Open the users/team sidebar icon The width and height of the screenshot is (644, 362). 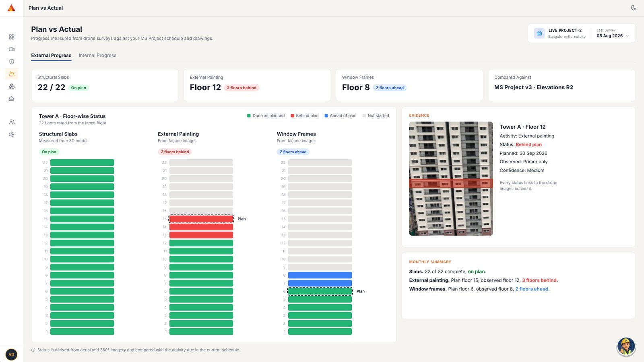point(12,122)
